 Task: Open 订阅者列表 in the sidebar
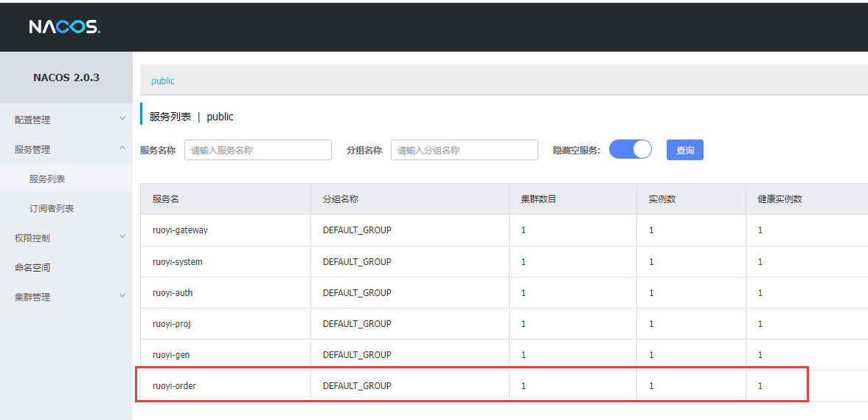coord(52,208)
